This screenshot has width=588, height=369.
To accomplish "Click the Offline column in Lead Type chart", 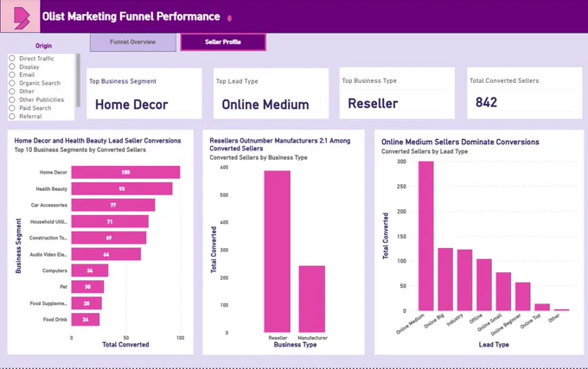I will [x=484, y=284].
